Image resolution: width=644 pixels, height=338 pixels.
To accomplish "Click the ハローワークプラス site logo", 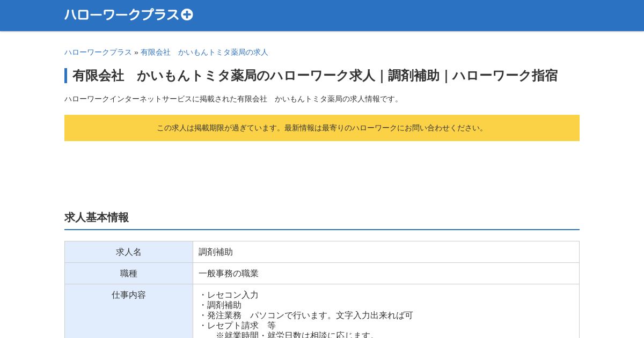I will (128, 14).
